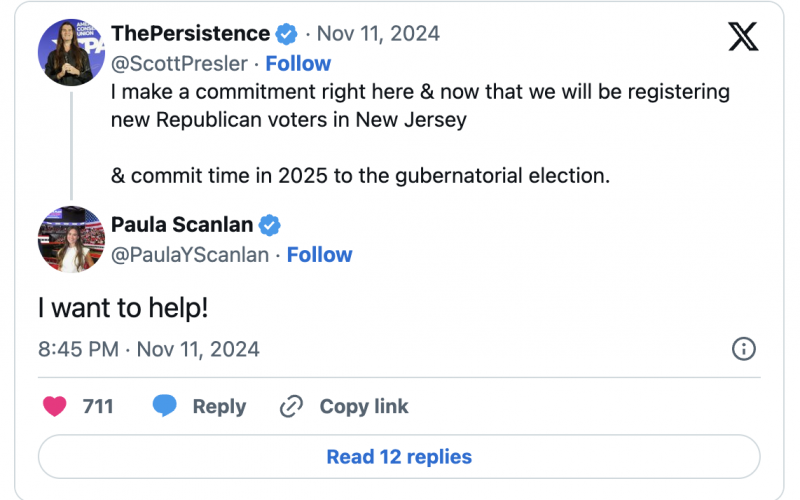Click the @PaulaYScanlan handle
Image resolution: width=800 pixels, height=500 pixels.
190,255
